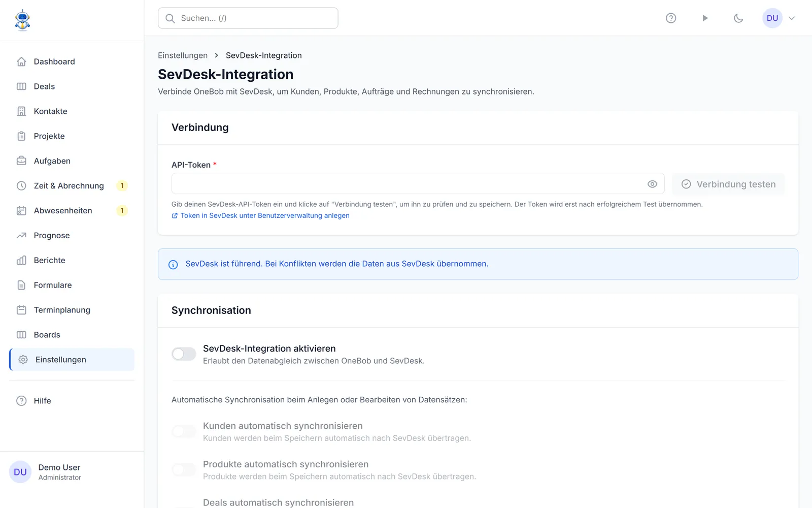
Task: Switch to dark mode via moon icon
Action: [x=738, y=18]
